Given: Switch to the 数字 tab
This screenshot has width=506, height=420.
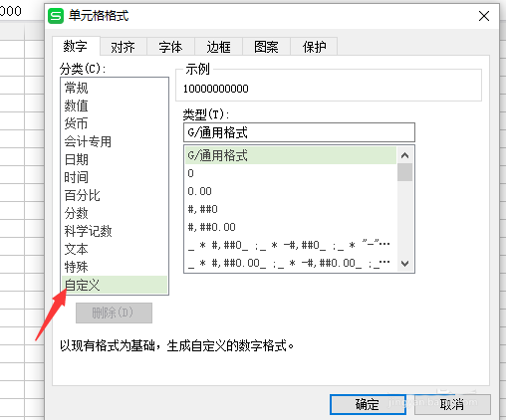Looking at the screenshot, I should coord(76,46).
